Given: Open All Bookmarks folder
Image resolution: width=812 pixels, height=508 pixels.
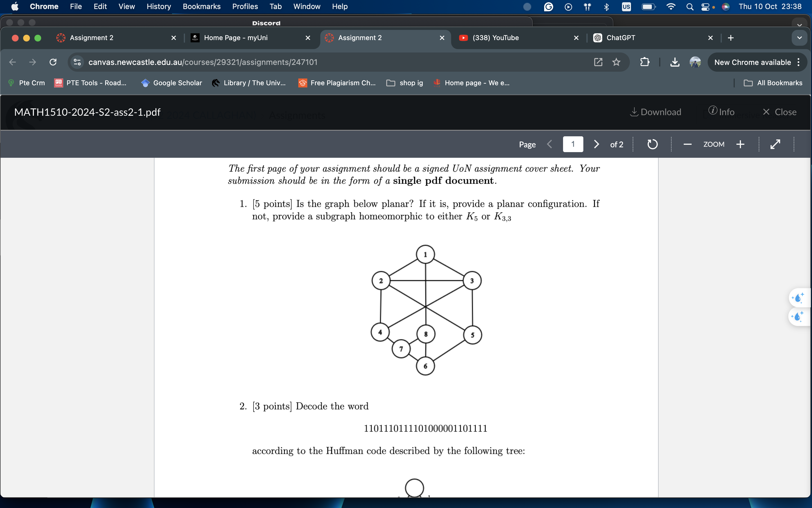Looking at the screenshot, I should 773,83.
